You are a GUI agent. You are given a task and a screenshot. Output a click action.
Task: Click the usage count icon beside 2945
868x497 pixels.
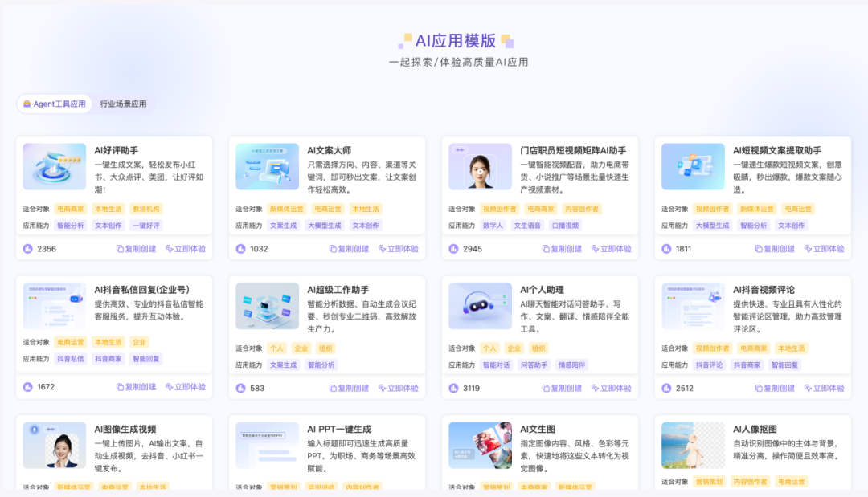pos(453,249)
